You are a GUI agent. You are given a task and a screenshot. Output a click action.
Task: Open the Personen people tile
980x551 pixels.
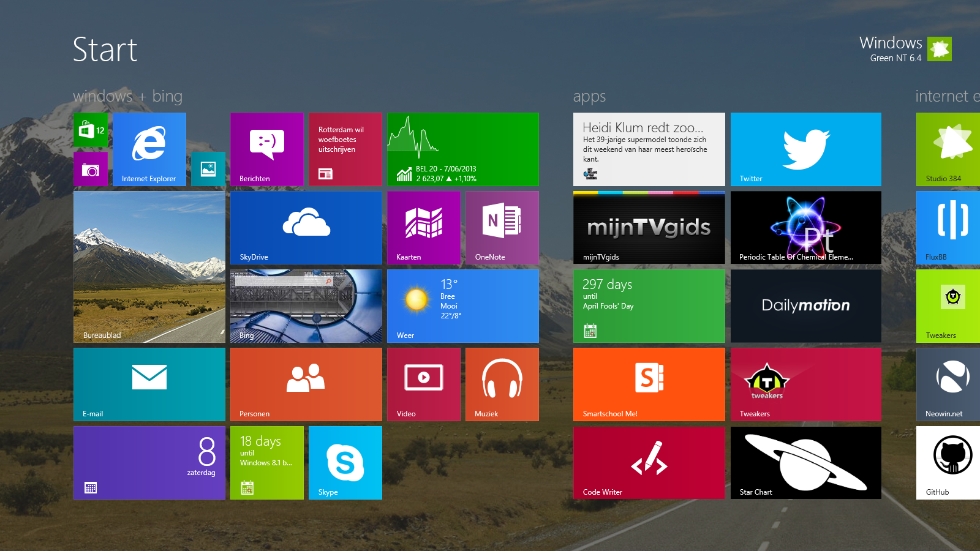(306, 384)
